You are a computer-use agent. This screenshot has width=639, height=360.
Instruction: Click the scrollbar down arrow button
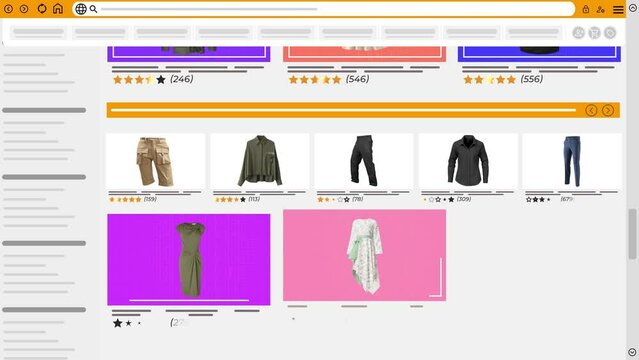[x=632, y=352]
